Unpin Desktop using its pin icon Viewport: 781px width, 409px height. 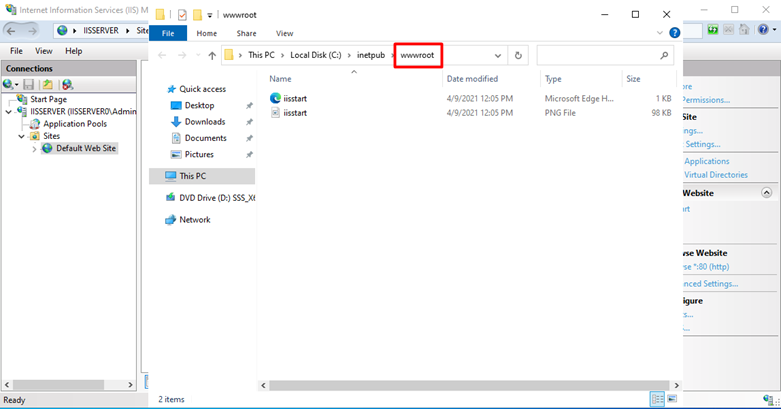click(x=249, y=106)
